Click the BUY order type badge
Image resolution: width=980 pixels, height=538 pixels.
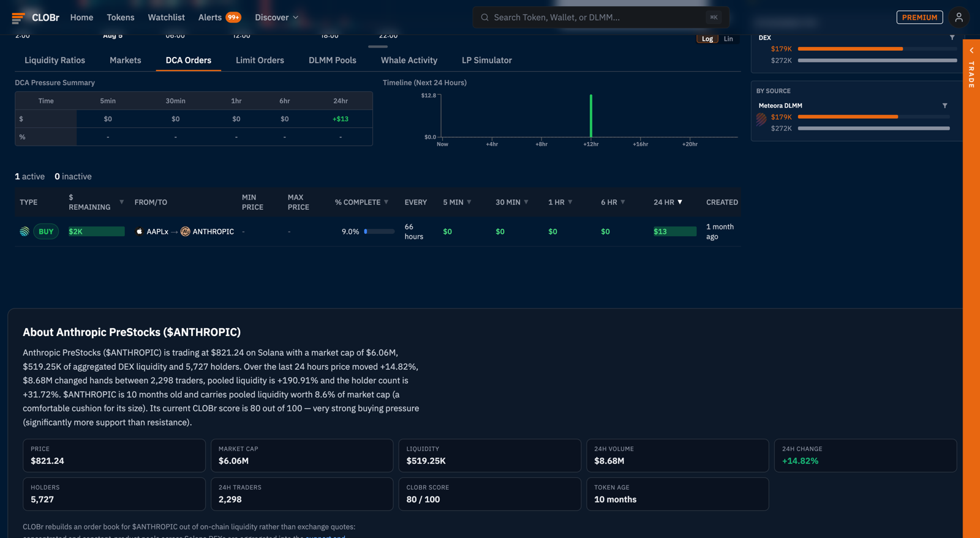pos(46,231)
